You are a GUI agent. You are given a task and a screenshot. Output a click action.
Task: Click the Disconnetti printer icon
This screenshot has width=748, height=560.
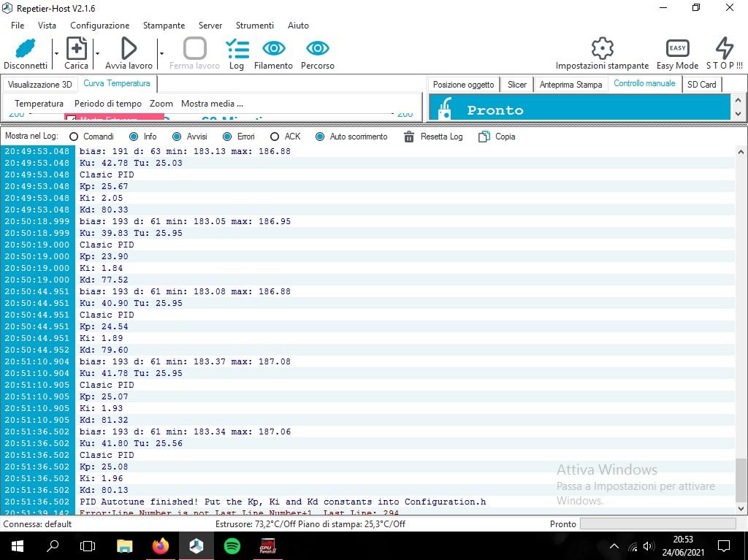coord(26,49)
